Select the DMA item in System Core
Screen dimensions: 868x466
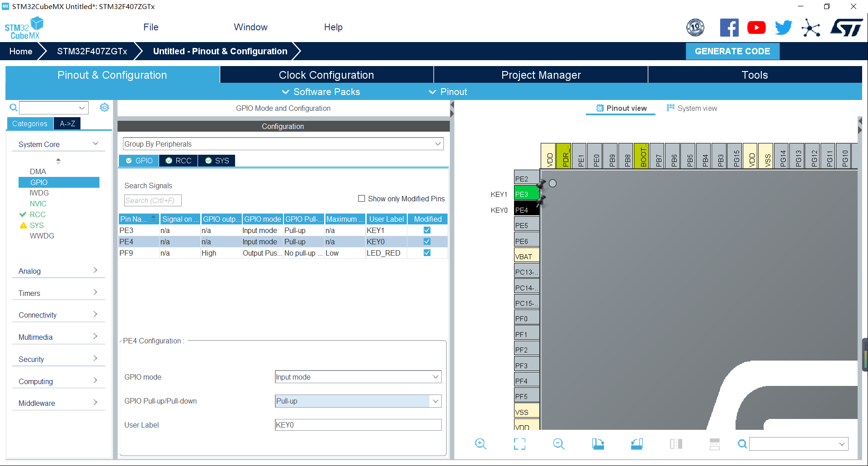(38, 171)
